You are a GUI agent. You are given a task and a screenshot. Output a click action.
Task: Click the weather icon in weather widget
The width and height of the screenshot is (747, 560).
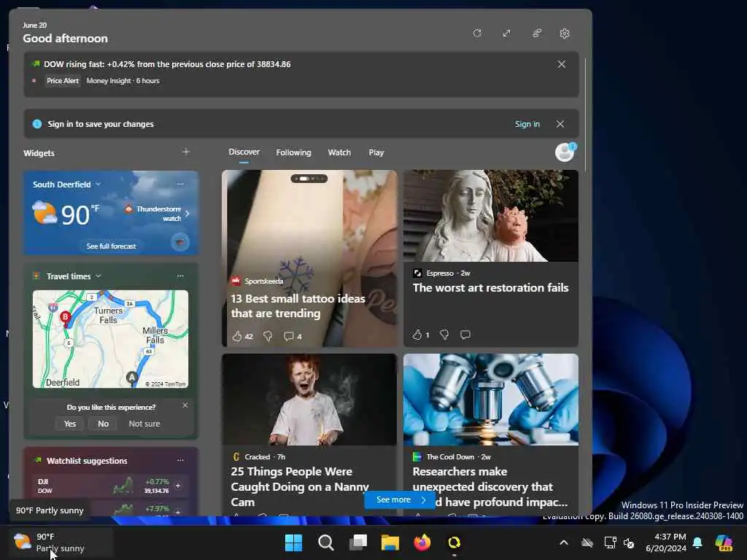tap(44, 213)
